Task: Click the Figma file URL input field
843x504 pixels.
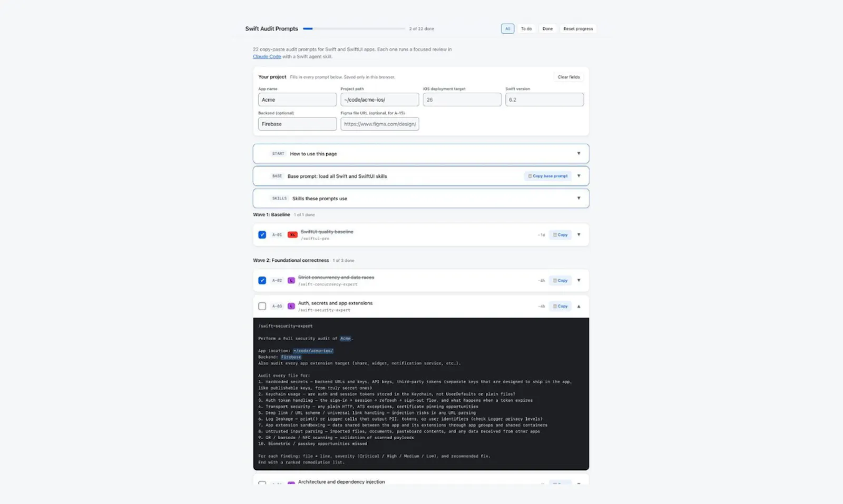Action: (x=379, y=124)
